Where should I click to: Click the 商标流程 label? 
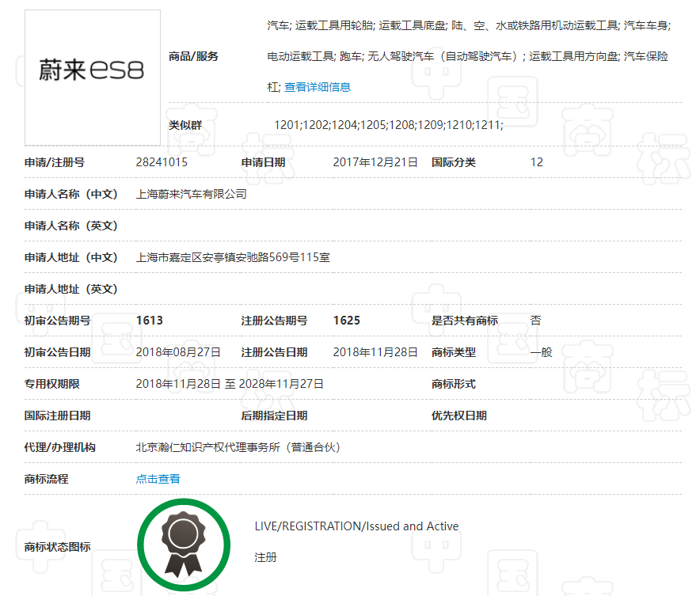click(x=47, y=479)
